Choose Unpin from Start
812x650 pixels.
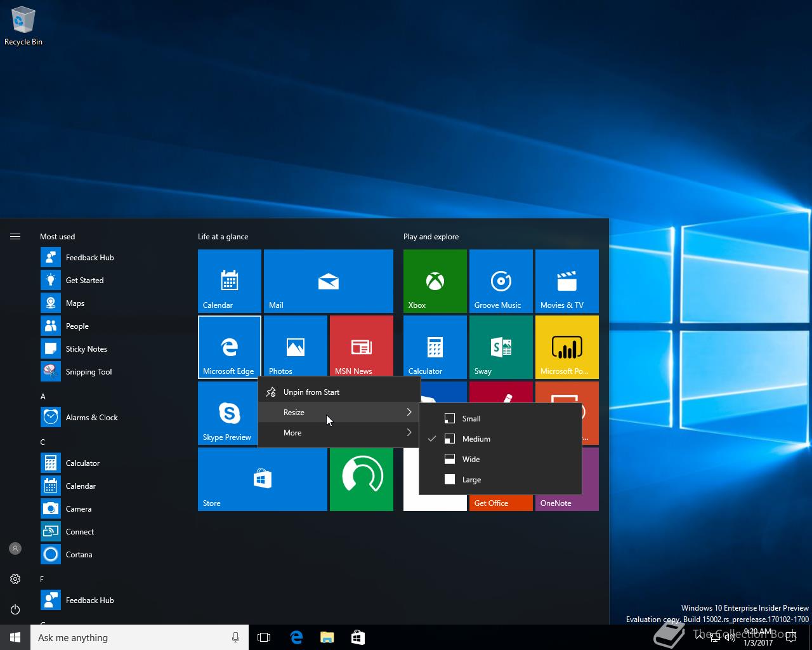pos(339,392)
